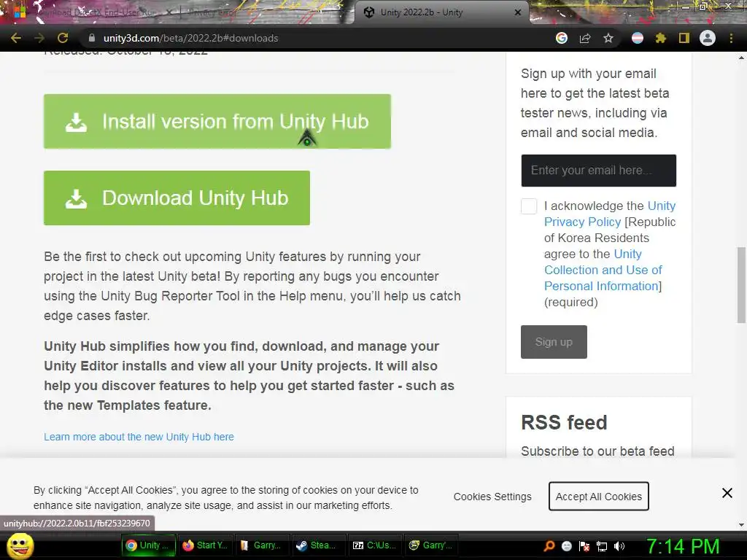The width and height of the screenshot is (747, 560).
Task: Click the orange magnifier tray icon
Action: click(x=549, y=546)
